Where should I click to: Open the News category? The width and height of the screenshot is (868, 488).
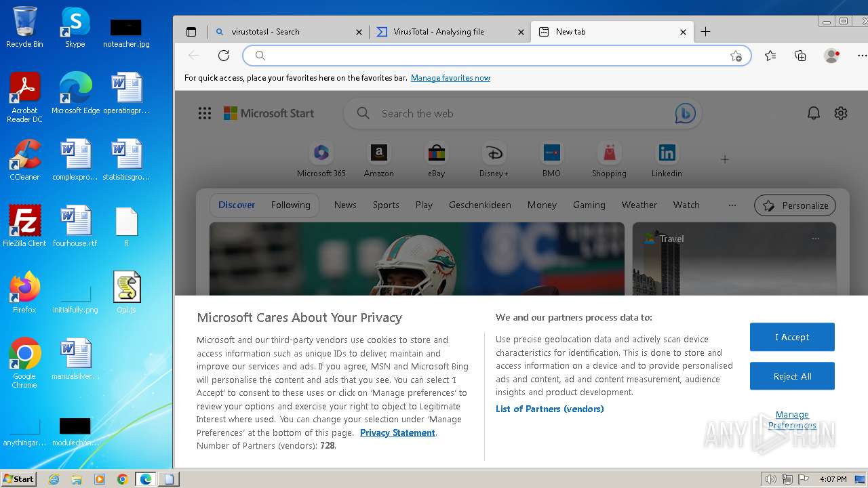345,205
